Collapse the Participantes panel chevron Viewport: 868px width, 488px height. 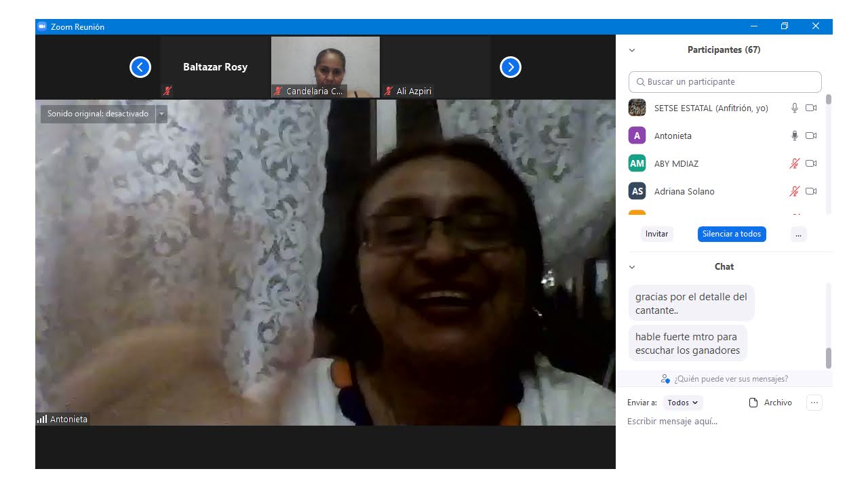[x=632, y=50]
